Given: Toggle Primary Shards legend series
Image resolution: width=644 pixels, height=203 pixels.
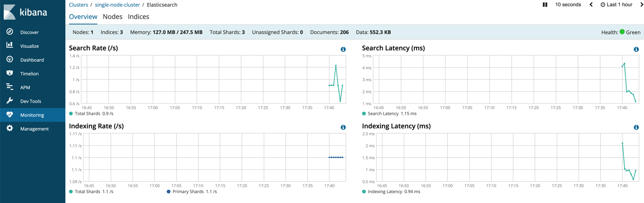Looking at the screenshot, I should [192, 192].
